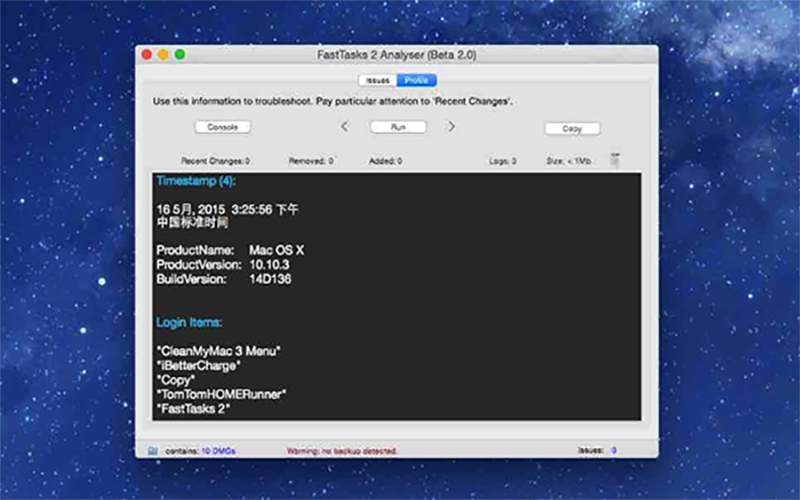Click the "TomTomHOMERunner" login item
The height and width of the screenshot is (500, 800).
221,394
